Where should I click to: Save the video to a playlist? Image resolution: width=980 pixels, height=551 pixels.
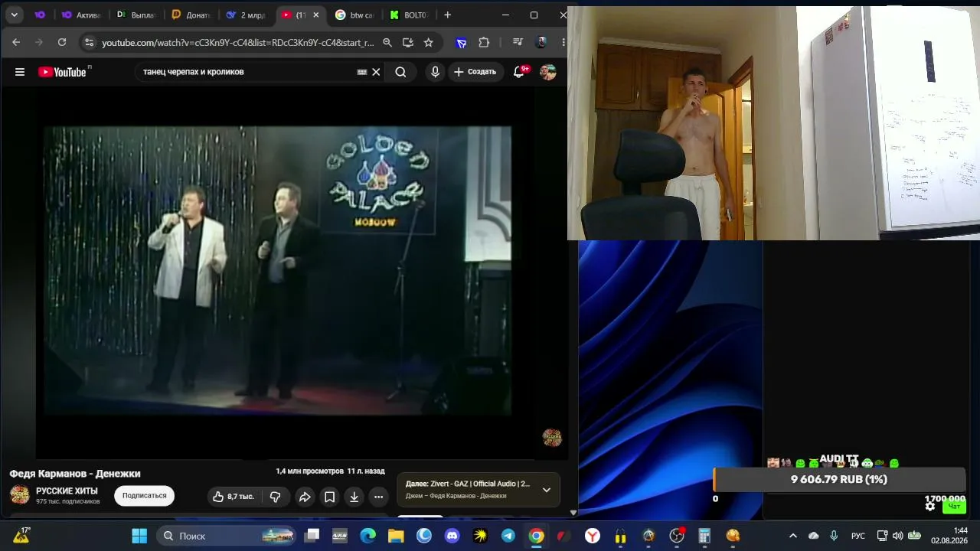(329, 497)
